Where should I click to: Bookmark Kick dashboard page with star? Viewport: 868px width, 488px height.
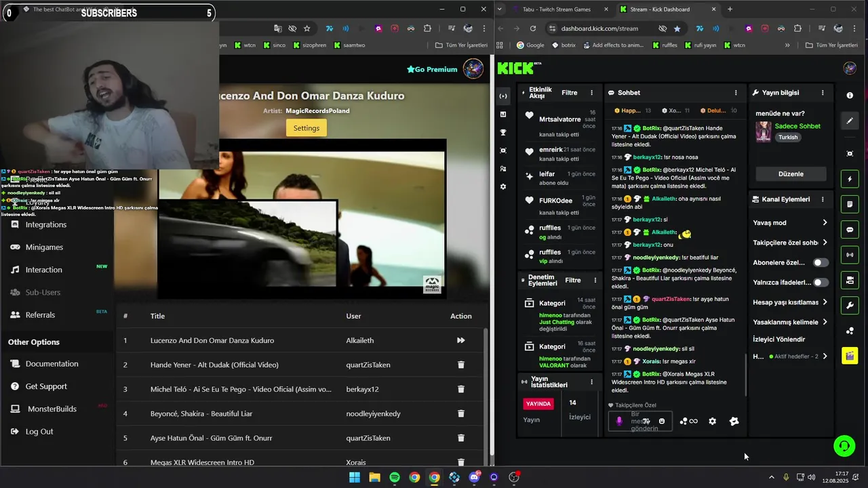coord(677,28)
